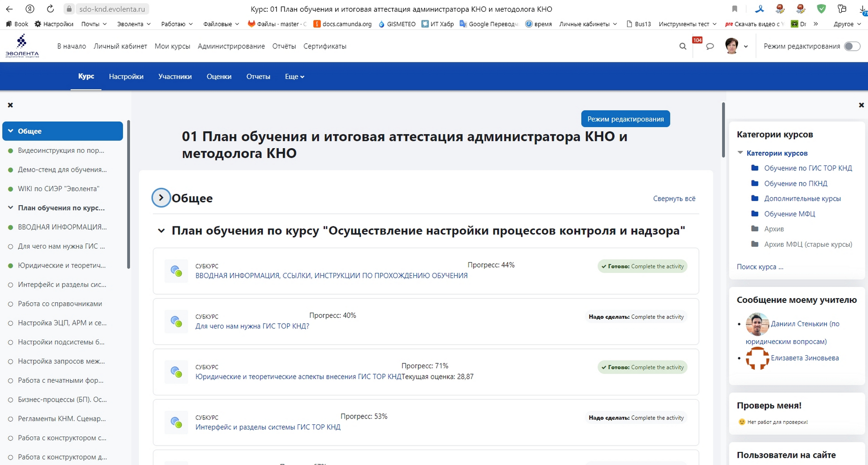Open the Личные кабинеты bookmarks dropdown
The width and height of the screenshot is (868, 465).
(588, 24)
